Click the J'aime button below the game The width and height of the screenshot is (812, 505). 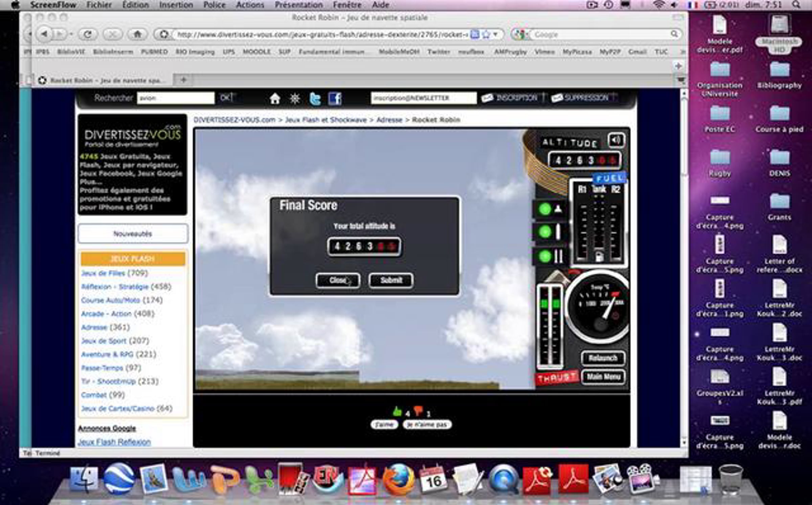(384, 424)
